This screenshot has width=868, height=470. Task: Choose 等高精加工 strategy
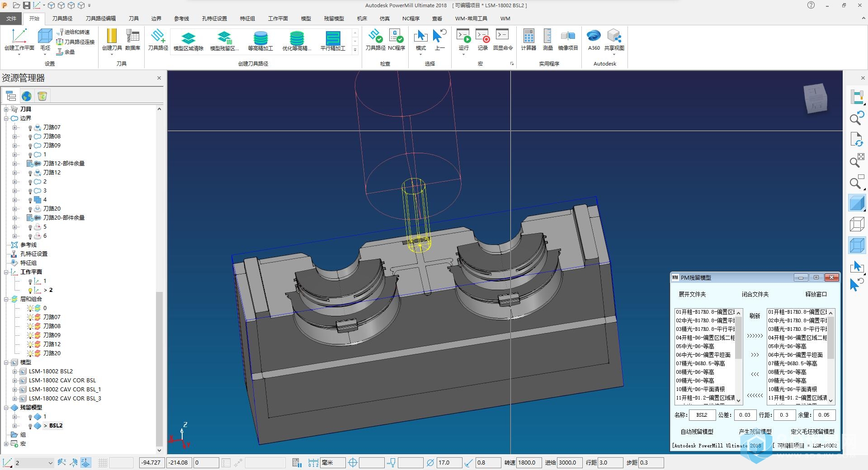coord(260,38)
